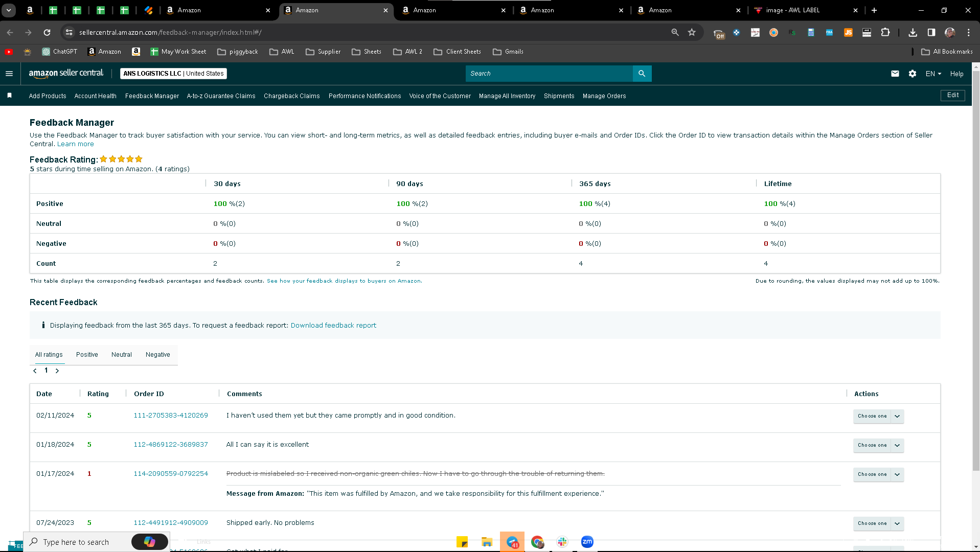The height and width of the screenshot is (552, 980).
Task: Select the All ratings tab
Action: [49, 355]
